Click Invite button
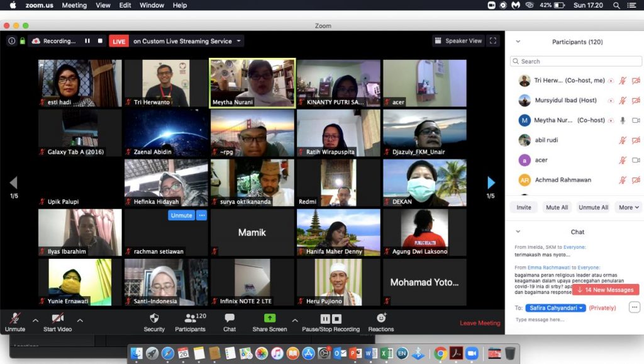Screen dimensions: 644x364 pyautogui.click(x=524, y=207)
